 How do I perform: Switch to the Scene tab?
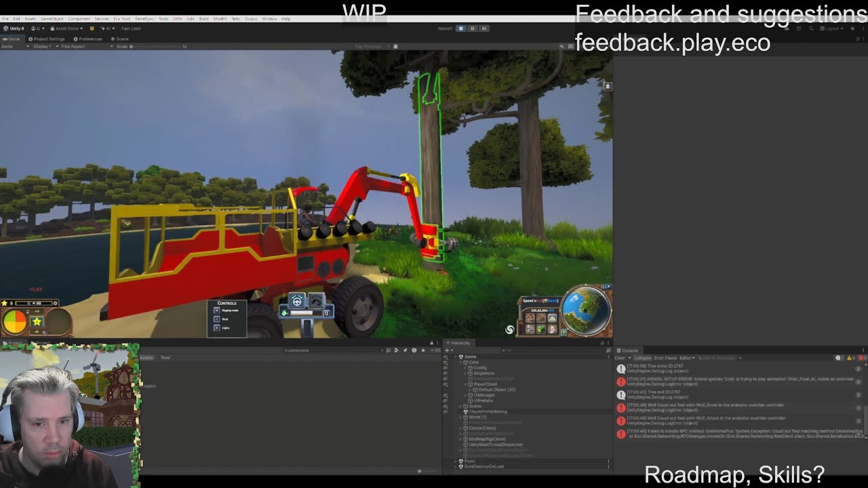(x=120, y=39)
